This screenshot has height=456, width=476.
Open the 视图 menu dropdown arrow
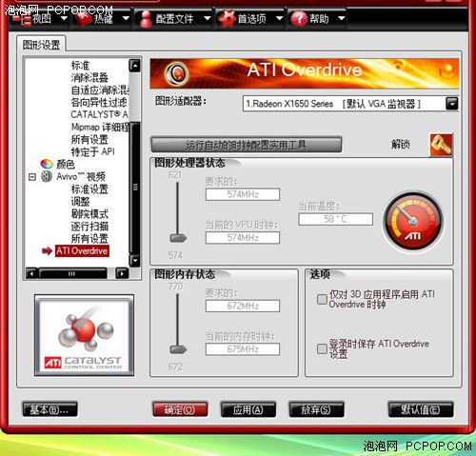tap(64, 18)
